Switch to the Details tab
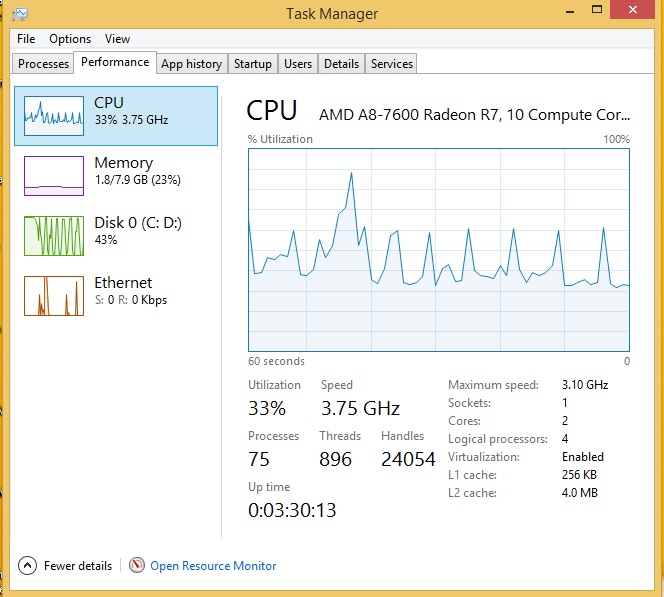Screen dimensions: 664x597 (x=341, y=64)
